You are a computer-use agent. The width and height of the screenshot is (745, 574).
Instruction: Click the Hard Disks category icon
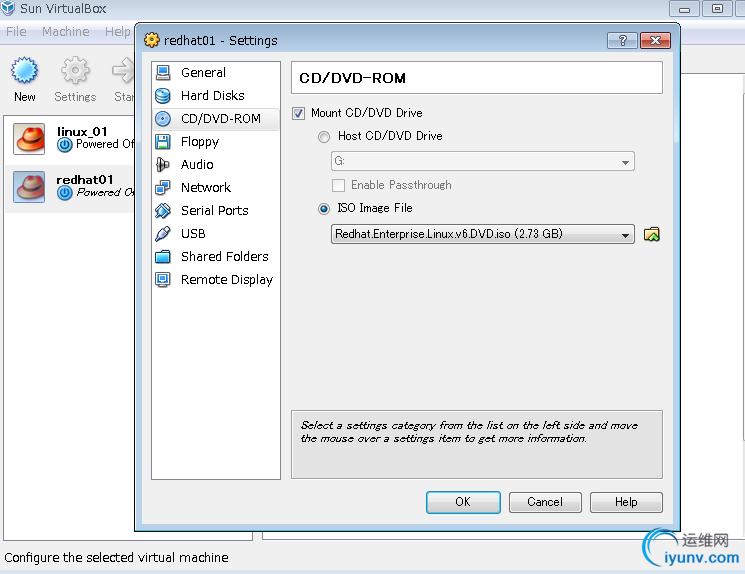click(x=163, y=96)
